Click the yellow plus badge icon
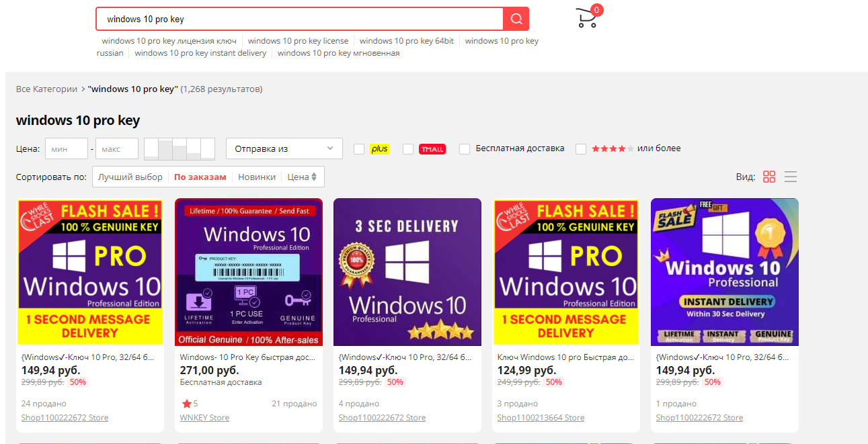The image size is (868, 444). tap(379, 149)
